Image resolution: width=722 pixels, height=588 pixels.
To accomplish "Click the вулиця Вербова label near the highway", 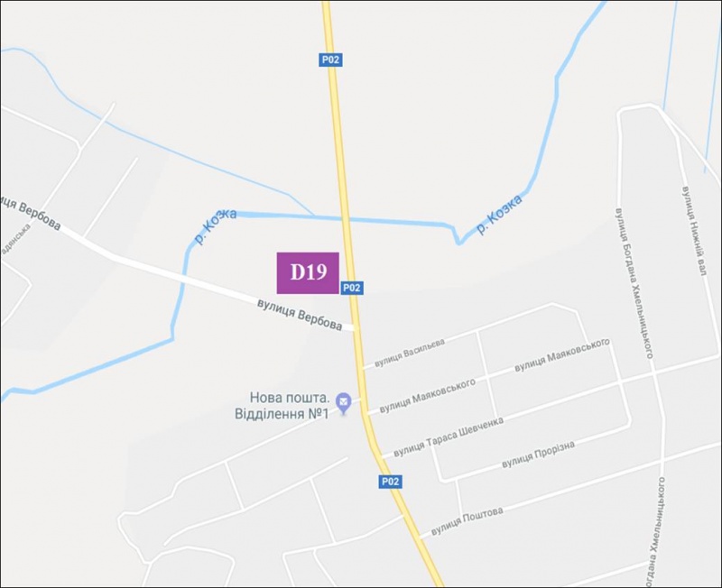I will coord(300,315).
